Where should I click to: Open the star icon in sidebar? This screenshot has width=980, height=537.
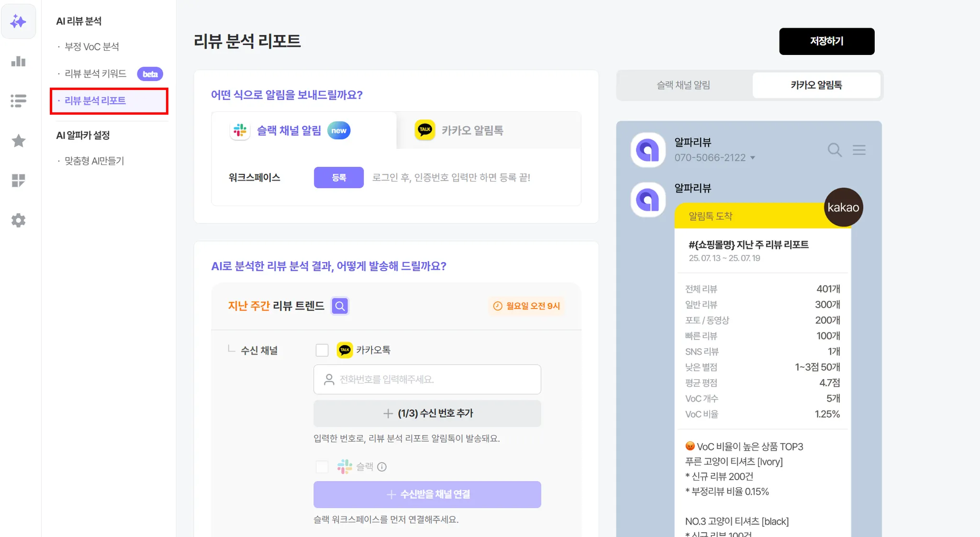click(18, 141)
